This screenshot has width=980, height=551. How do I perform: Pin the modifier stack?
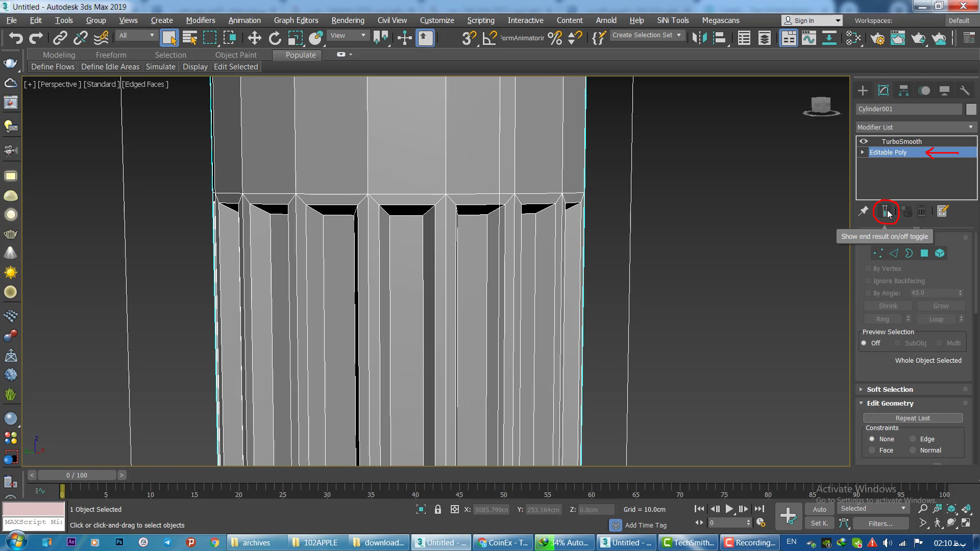click(863, 211)
